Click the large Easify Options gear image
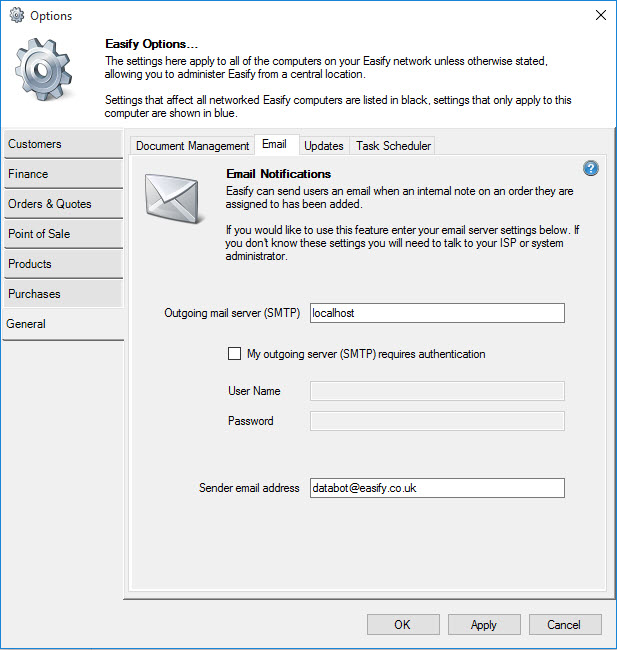The height and width of the screenshot is (650, 617). [x=43, y=69]
